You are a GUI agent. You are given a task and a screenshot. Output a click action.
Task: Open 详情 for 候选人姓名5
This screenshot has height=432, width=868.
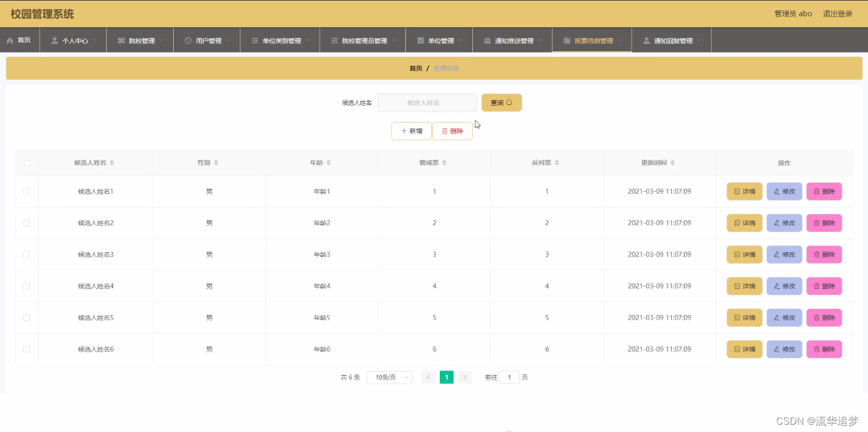pos(744,317)
